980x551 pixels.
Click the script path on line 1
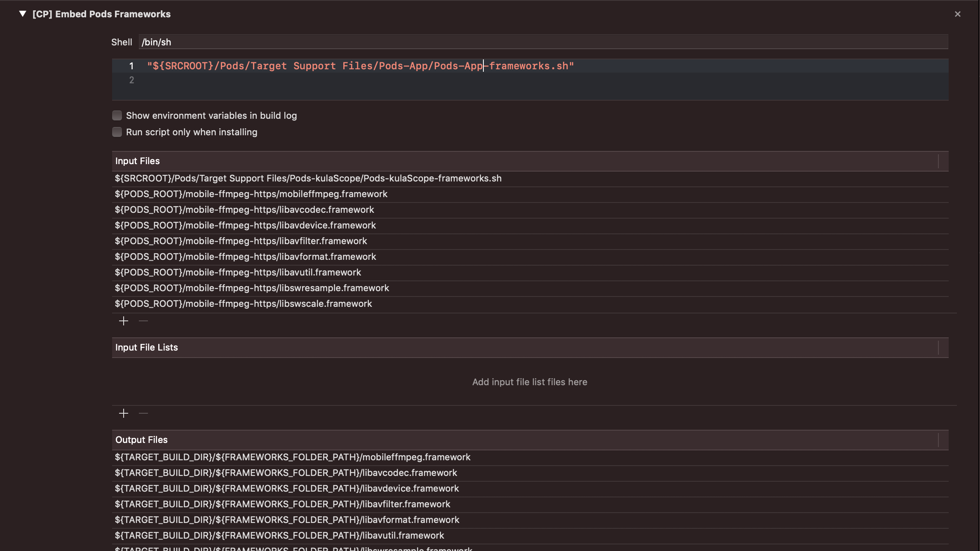point(360,66)
